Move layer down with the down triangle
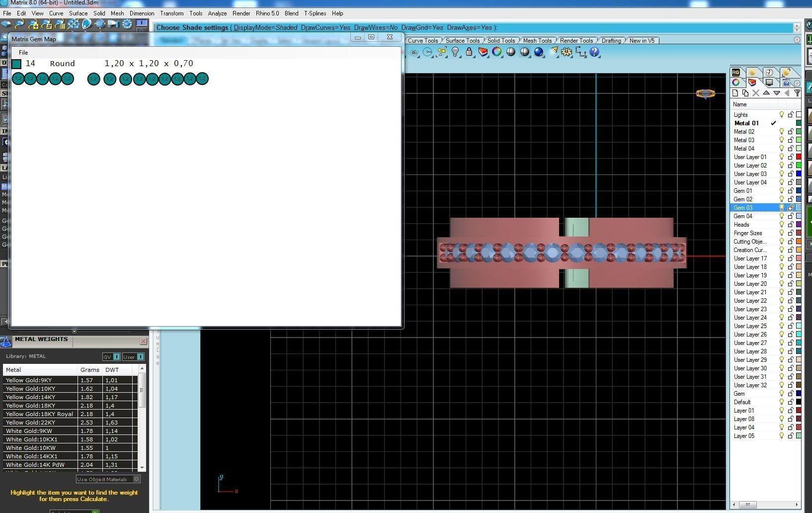The width and height of the screenshot is (812, 513). (x=777, y=93)
